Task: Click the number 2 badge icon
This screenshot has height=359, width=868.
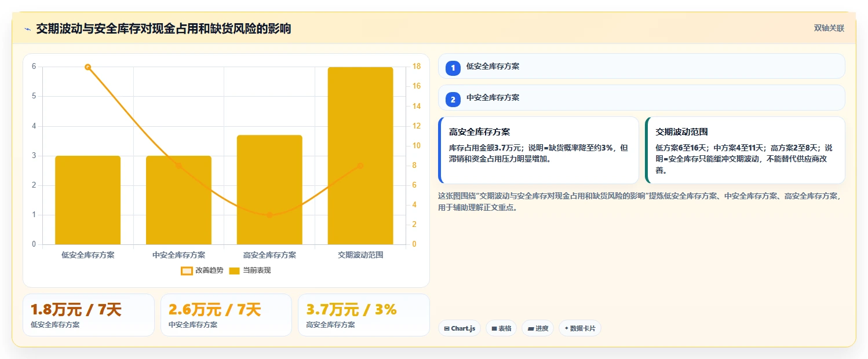Action: [453, 99]
